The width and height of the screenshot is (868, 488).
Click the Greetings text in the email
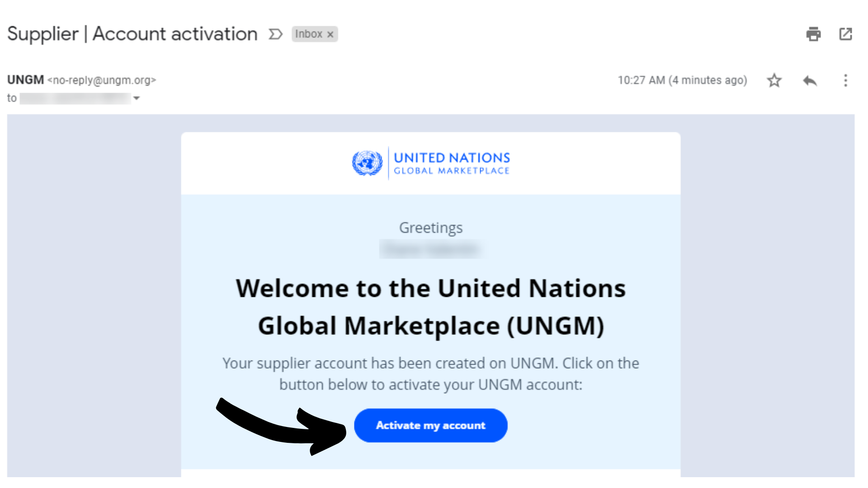click(x=430, y=228)
